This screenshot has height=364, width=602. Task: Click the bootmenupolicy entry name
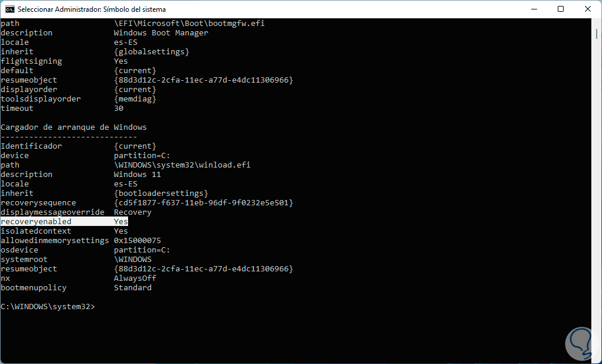point(34,287)
